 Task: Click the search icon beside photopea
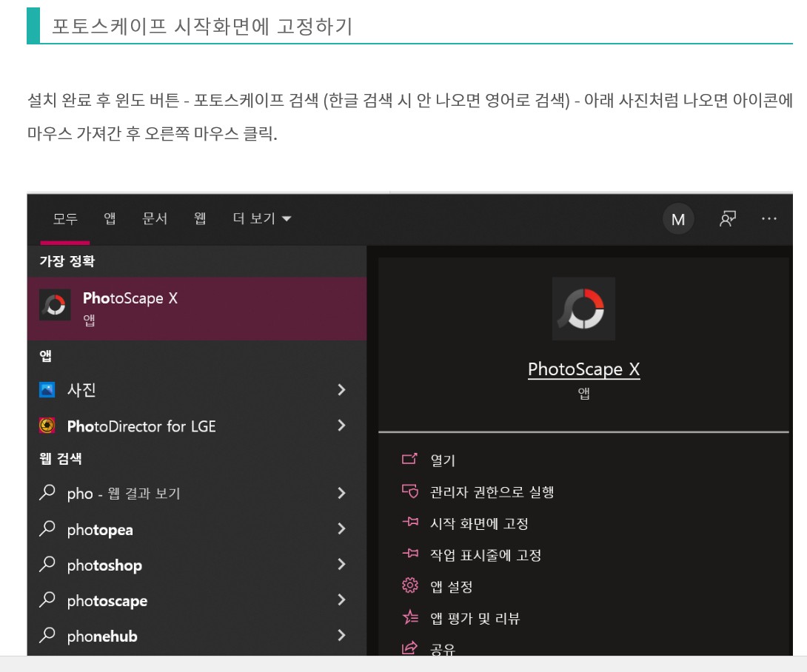(47, 528)
